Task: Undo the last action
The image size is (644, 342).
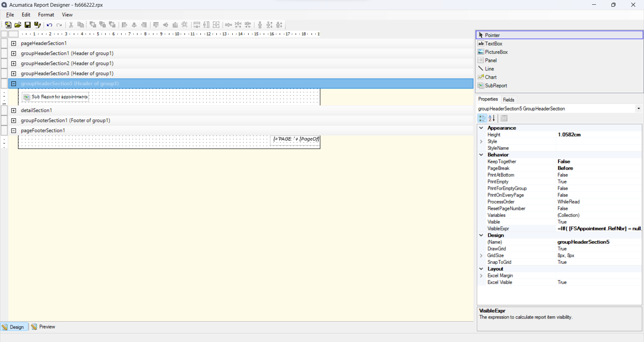Action: (x=49, y=25)
